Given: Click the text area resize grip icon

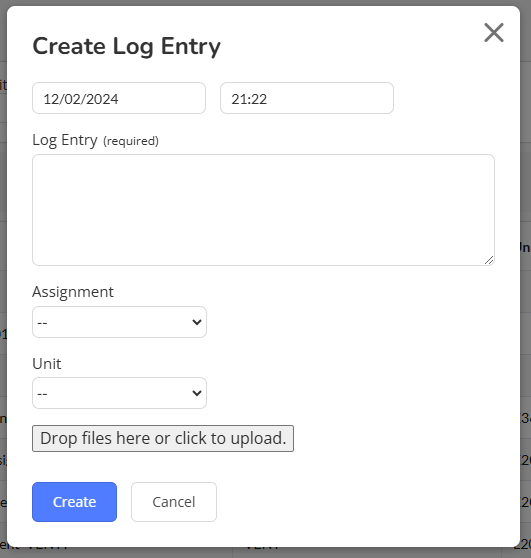Looking at the screenshot, I should point(489,260).
